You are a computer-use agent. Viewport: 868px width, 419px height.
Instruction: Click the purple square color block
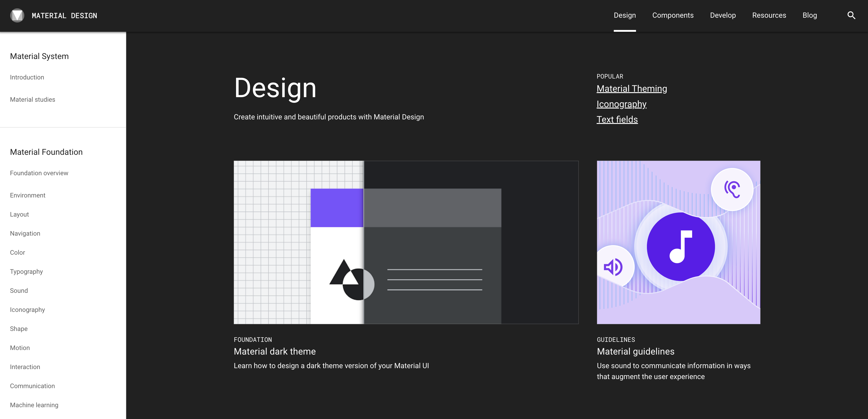pyautogui.click(x=337, y=208)
